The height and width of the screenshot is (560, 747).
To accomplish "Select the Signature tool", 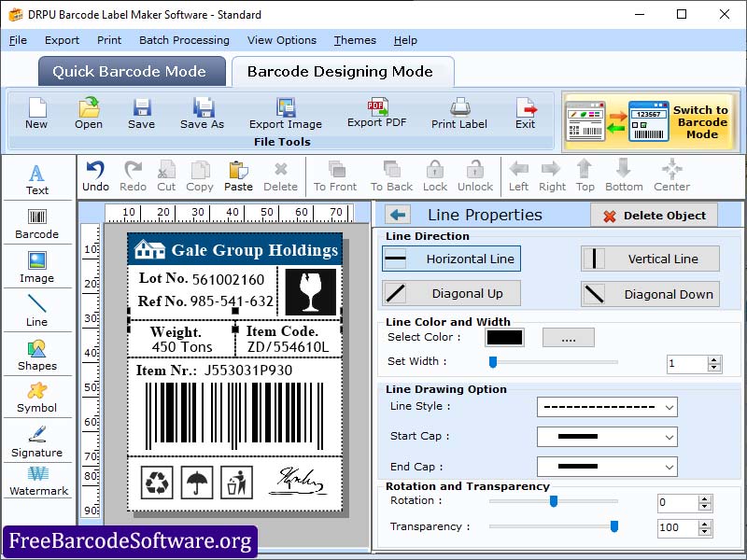I will click(x=37, y=441).
